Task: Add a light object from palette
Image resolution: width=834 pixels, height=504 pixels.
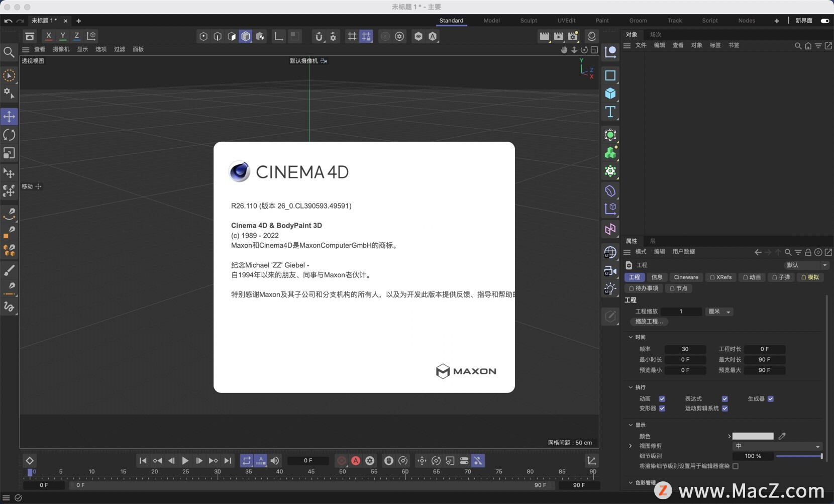Action: 610,289
